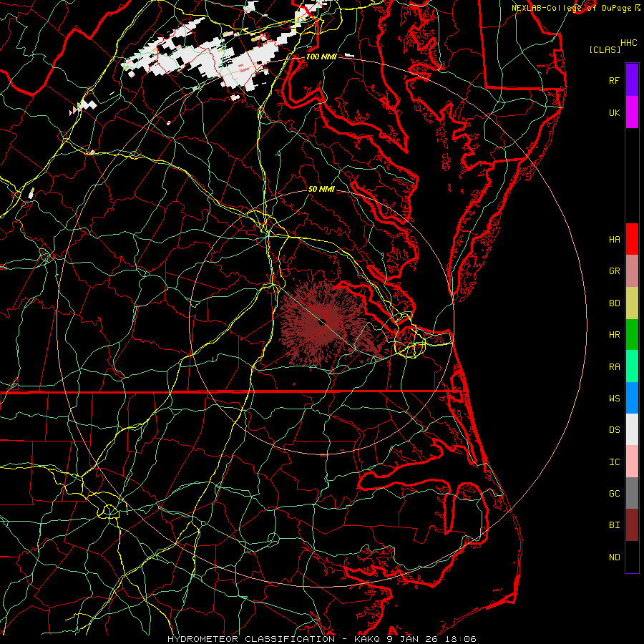Click the HR legend label
Image resolution: width=644 pixels, height=644 pixels.
[614, 335]
